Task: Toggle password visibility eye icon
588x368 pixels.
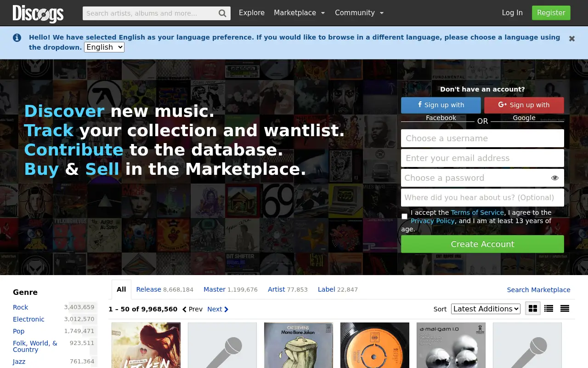Action: (x=555, y=178)
